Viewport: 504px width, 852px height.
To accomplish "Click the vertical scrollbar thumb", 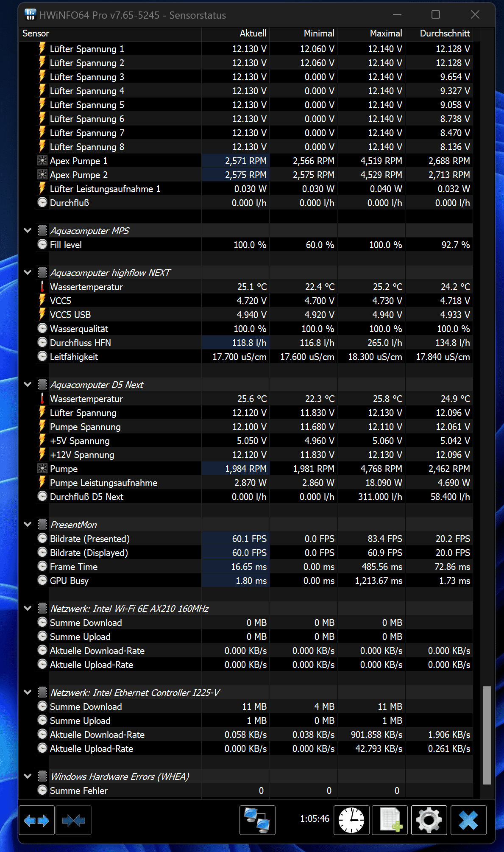I will [487, 735].
